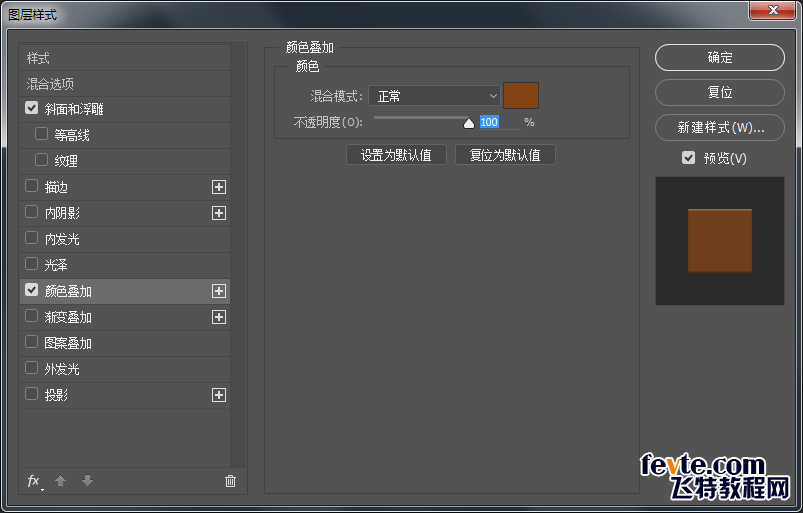Enable 内阴影 checkbox

click(x=31, y=212)
